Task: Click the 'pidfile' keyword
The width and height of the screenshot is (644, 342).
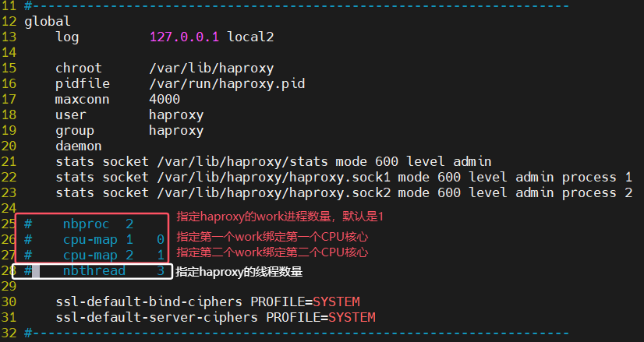Action: pyautogui.click(x=83, y=84)
